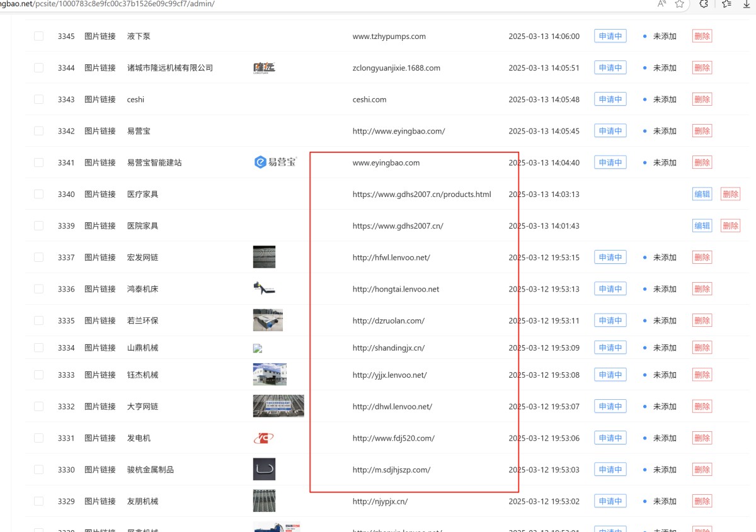Delete the 大亨网链 entry in row 3332
The image size is (756, 532).
tap(702, 407)
